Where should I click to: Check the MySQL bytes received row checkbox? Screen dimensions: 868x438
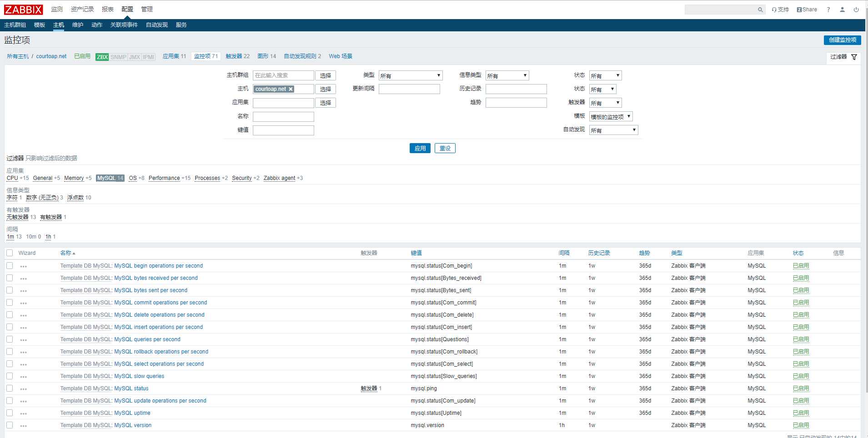[10, 278]
